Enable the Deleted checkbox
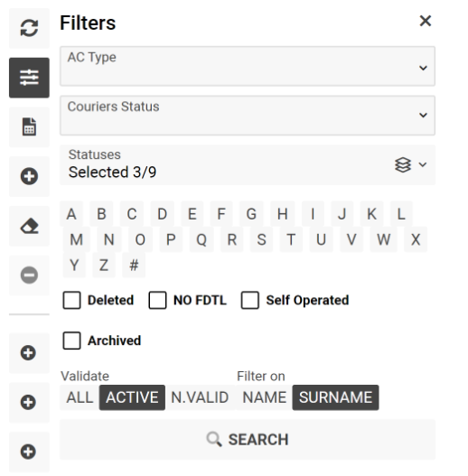This screenshot has height=476, width=468. click(x=71, y=300)
